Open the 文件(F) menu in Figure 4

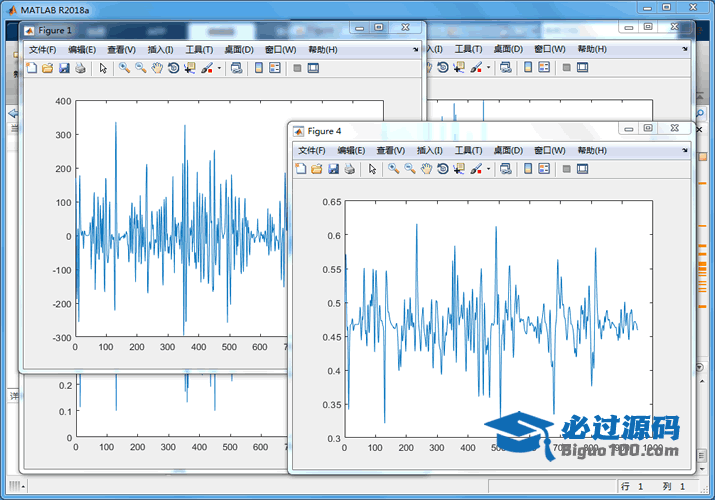coord(312,150)
